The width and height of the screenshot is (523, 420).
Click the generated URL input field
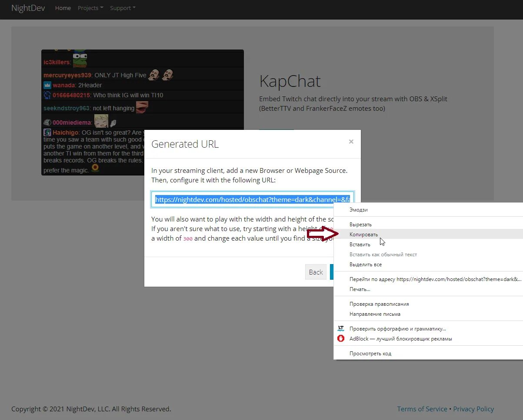coord(253,199)
